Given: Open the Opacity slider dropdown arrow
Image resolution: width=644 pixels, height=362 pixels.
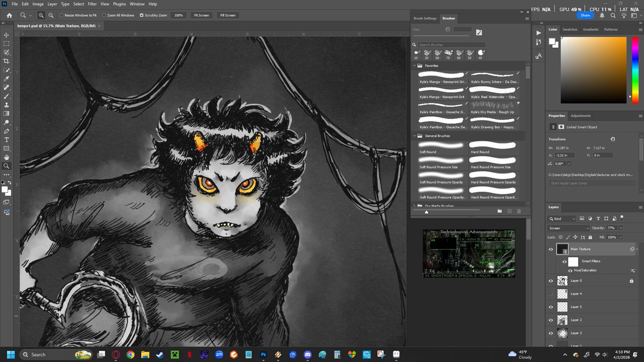Looking at the screenshot, I should click(621, 228).
